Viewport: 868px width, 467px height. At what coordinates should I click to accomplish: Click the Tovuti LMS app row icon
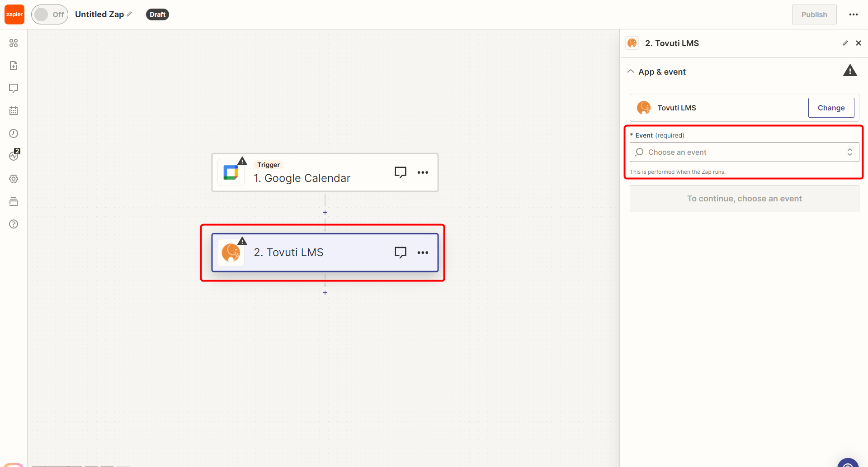tap(644, 108)
